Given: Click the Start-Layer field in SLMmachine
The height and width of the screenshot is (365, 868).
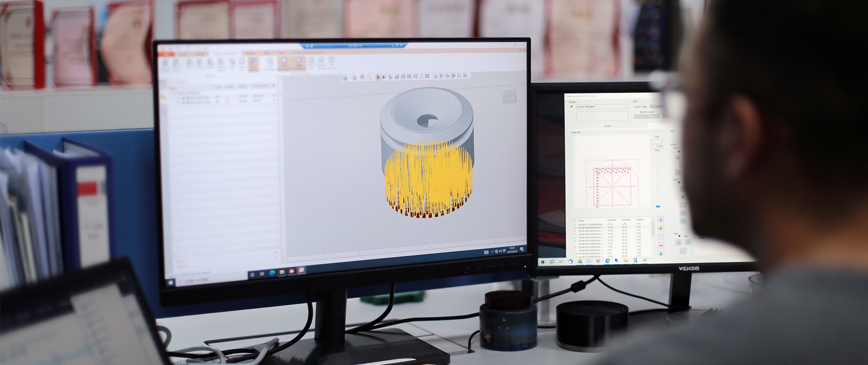Looking at the screenshot, I should point(646,116).
